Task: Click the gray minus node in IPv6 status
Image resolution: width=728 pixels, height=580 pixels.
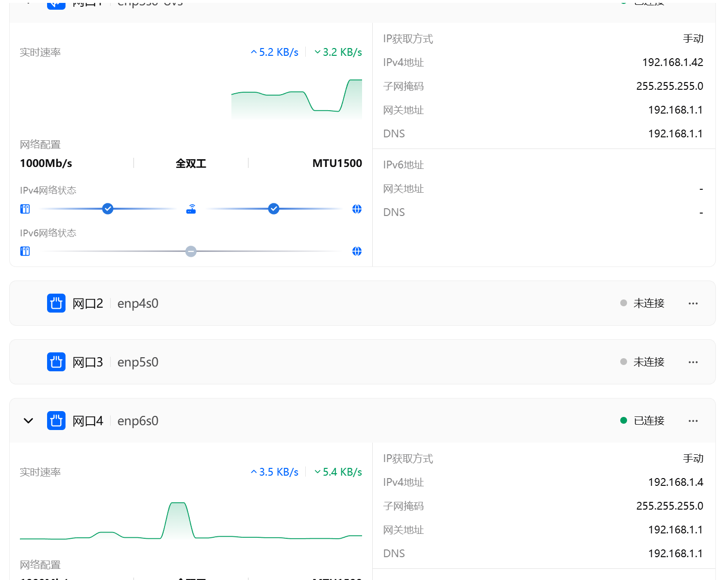Action: point(191,251)
